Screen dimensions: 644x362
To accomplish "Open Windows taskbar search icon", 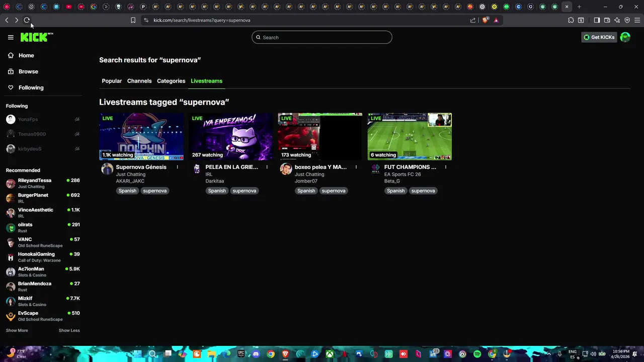I will 152,354.
